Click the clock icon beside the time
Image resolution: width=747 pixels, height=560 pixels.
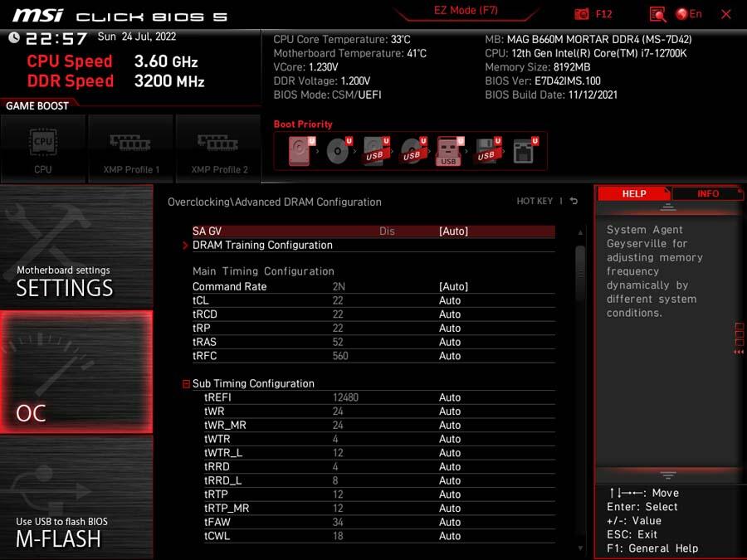(14, 37)
